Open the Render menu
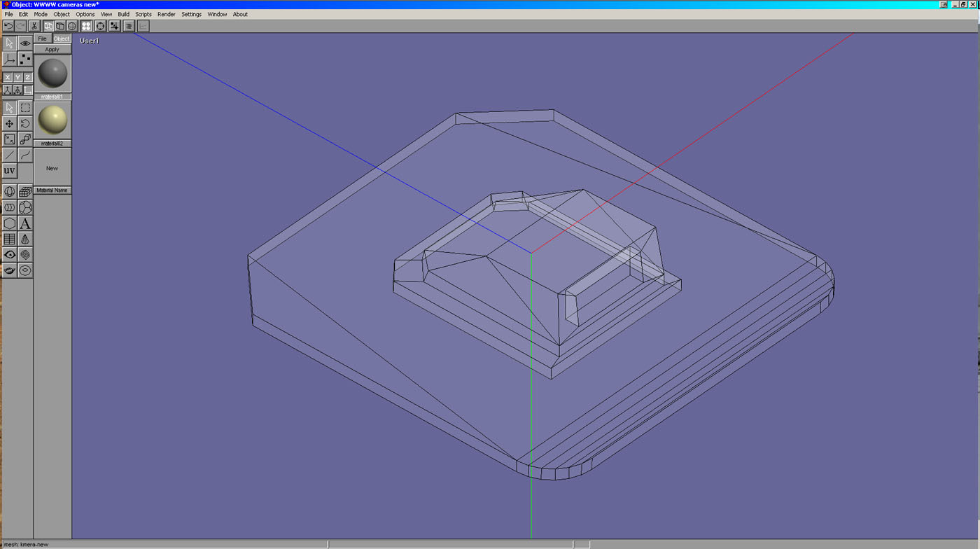 (x=167, y=14)
